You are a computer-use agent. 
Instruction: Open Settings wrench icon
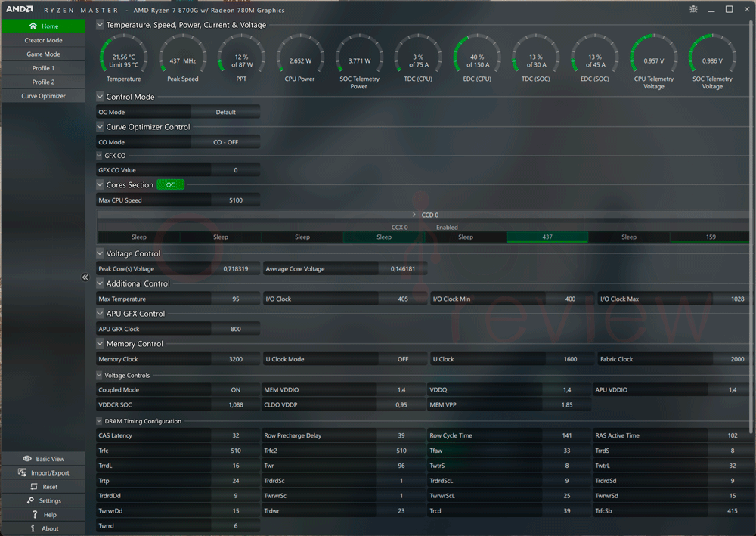(30, 500)
